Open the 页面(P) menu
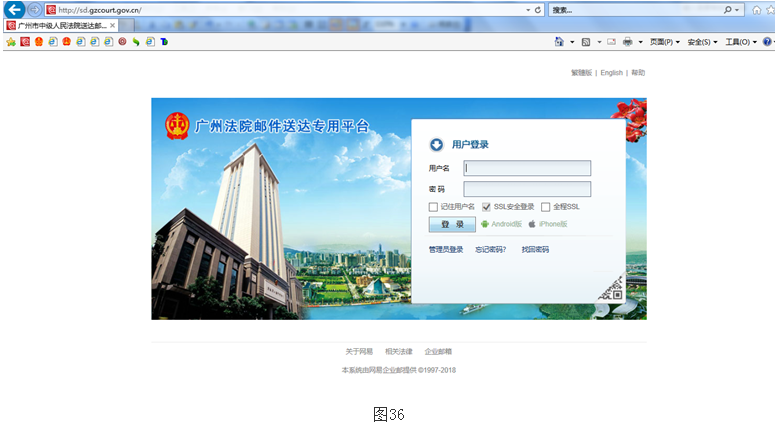Screen dimensions: 775x431 664,42
